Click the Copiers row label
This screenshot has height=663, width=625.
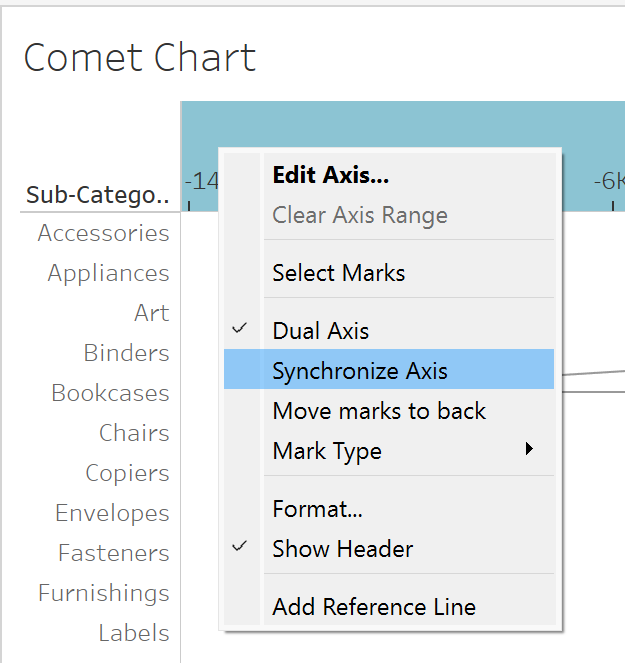pyautogui.click(x=127, y=473)
